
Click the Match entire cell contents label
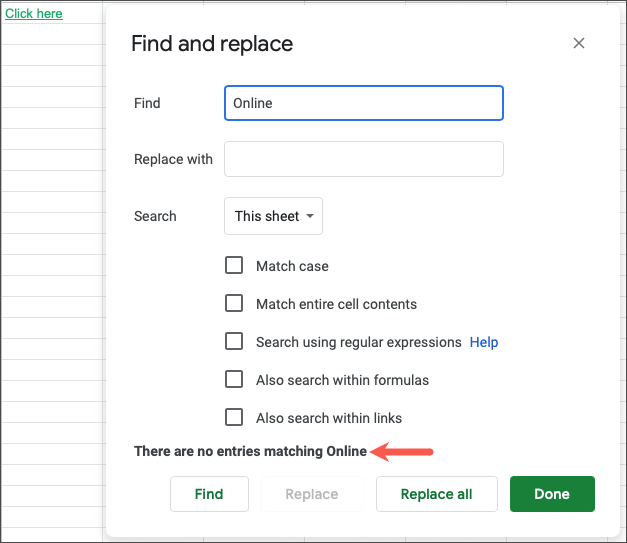[336, 304]
